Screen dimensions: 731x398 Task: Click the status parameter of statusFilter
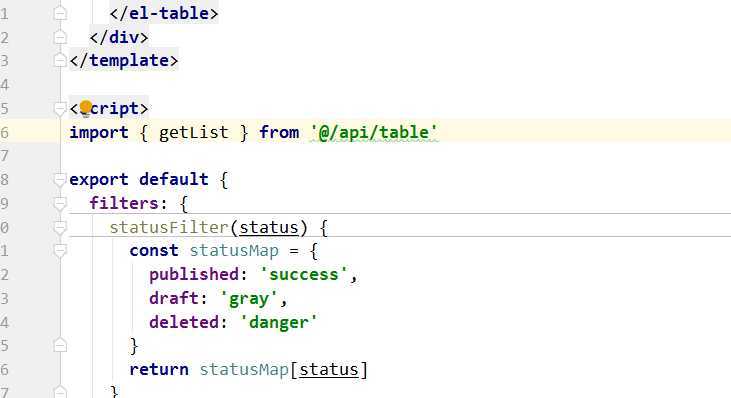269,227
